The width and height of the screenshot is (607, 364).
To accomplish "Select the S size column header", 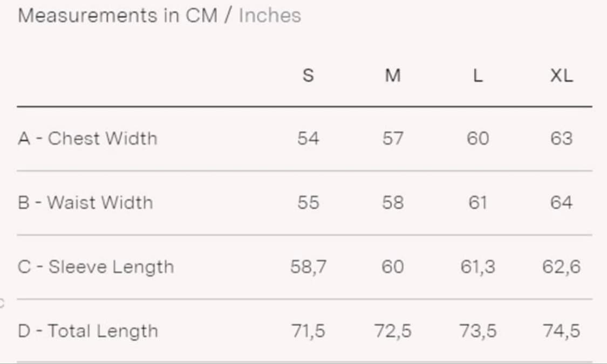I will 308,76.
